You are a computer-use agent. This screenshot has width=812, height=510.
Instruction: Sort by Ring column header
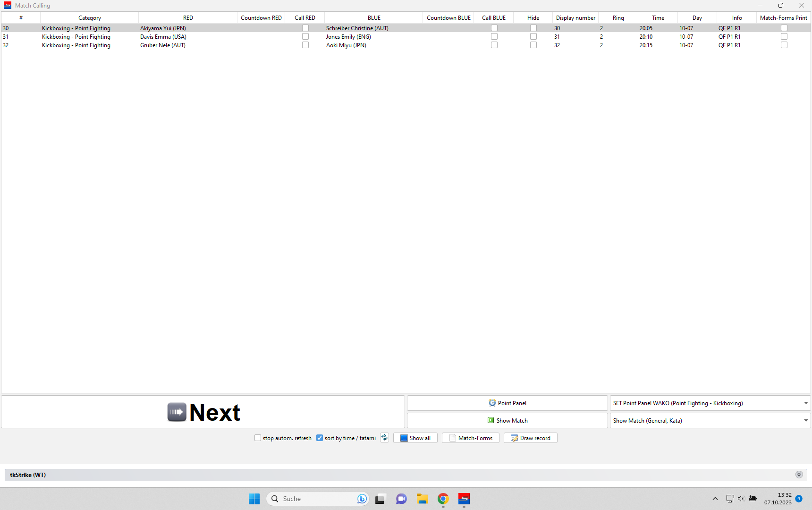[x=618, y=18]
